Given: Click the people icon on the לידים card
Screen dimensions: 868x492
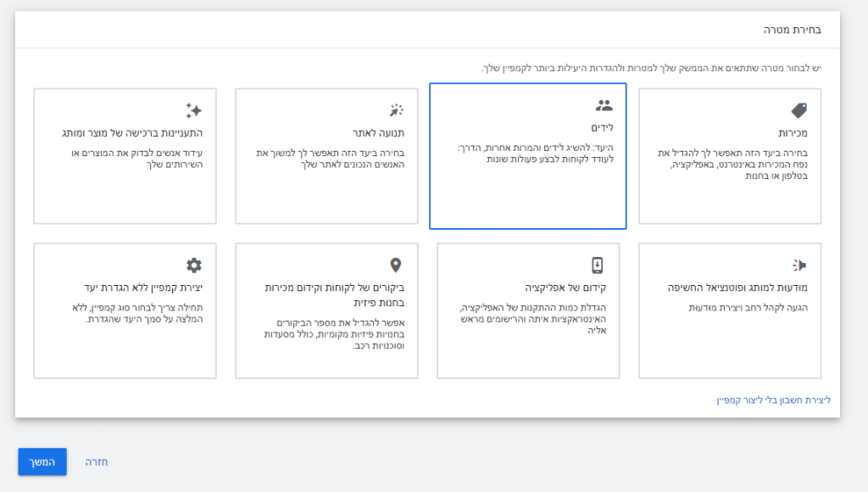Looking at the screenshot, I should click(x=604, y=105).
